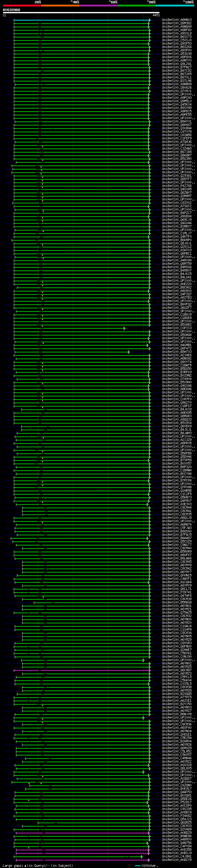Click hit label UniRef100_C1FEF9
This screenshot has width=197, height=868.
point(177,139)
